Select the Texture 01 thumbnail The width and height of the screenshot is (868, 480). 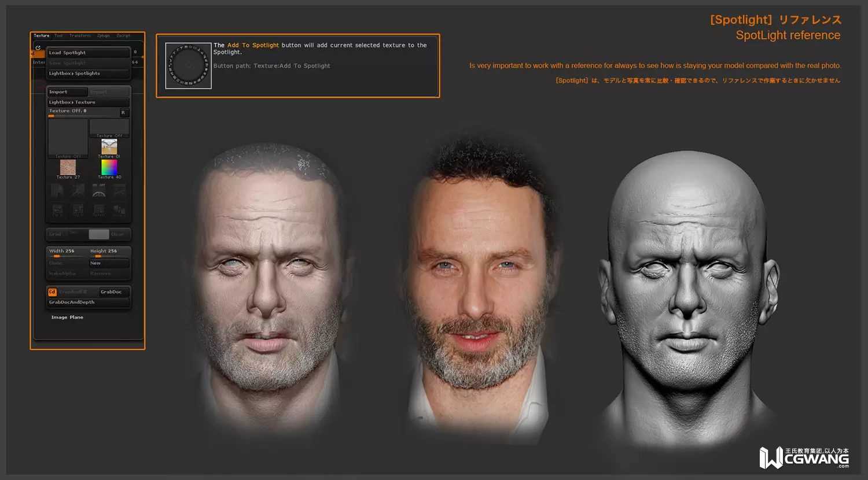[109, 148]
